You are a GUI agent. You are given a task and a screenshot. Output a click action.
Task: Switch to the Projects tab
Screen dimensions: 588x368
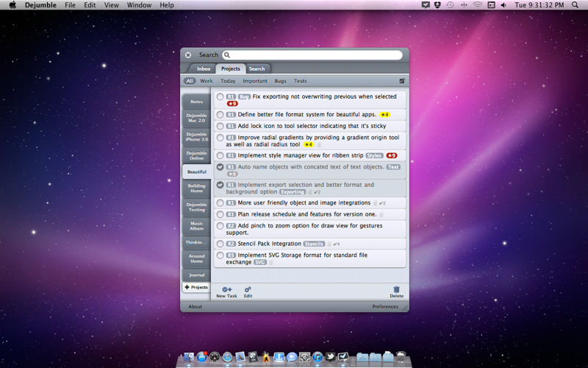230,68
